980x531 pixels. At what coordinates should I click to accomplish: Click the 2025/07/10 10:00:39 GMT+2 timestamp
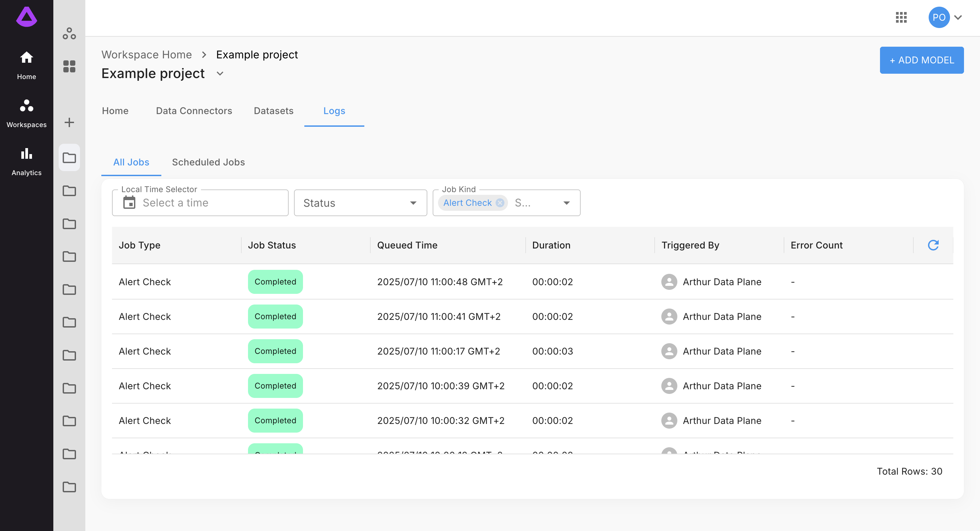pyautogui.click(x=441, y=386)
